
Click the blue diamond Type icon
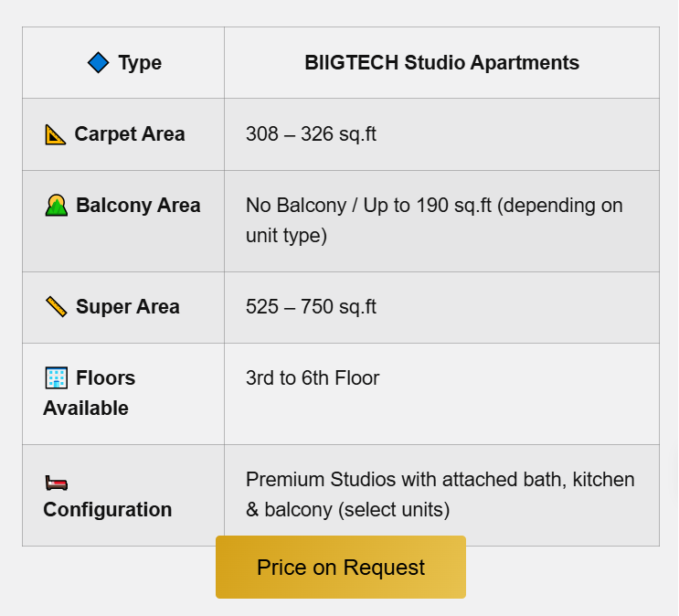click(98, 62)
